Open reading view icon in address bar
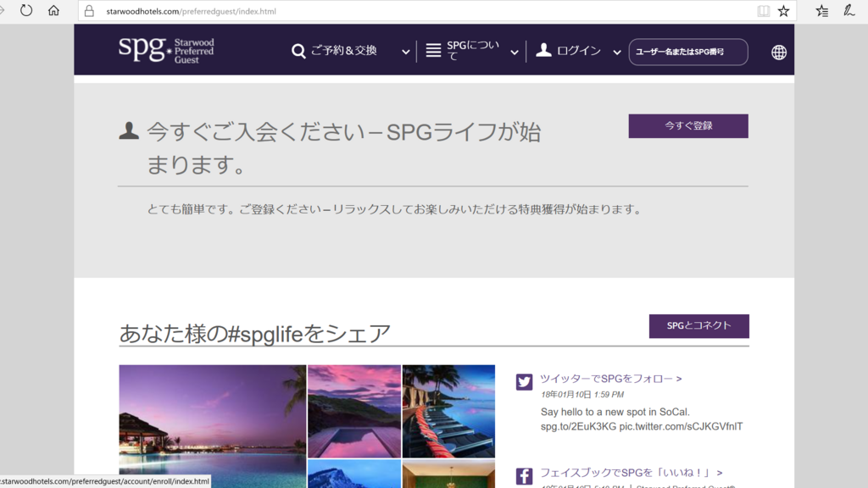The image size is (868, 488). click(764, 11)
